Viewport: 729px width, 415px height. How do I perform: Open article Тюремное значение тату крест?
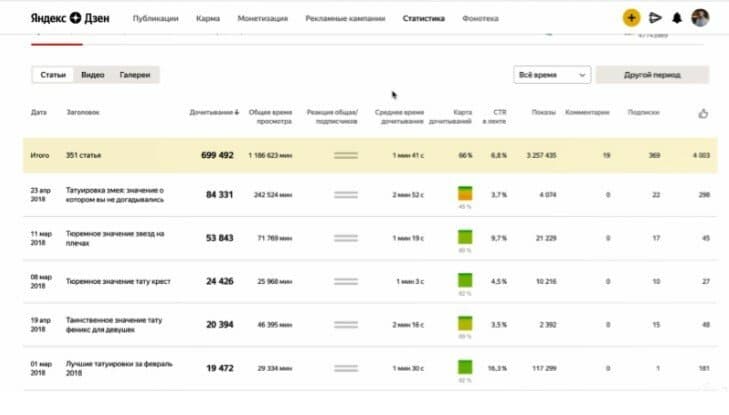[118, 282]
